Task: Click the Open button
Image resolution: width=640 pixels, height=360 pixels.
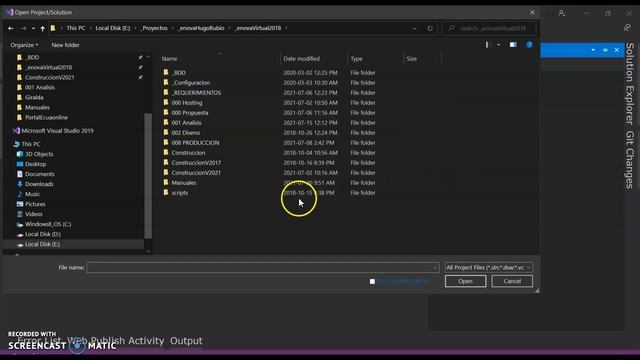Action: tap(465, 281)
